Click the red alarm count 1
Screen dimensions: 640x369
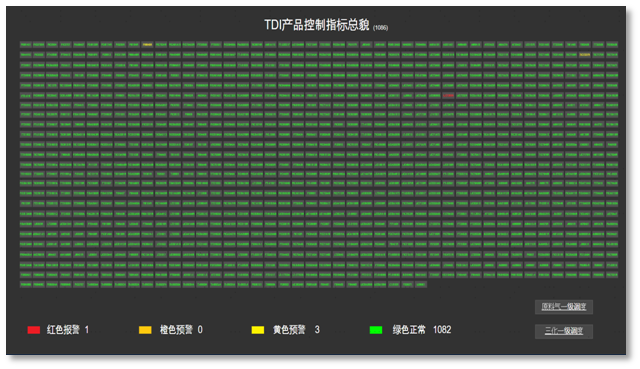point(87,330)
